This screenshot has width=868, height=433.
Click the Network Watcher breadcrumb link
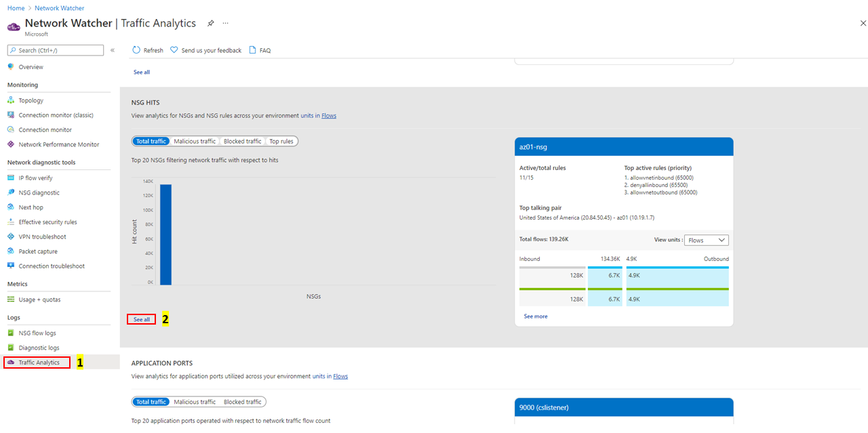pos(60,8)
